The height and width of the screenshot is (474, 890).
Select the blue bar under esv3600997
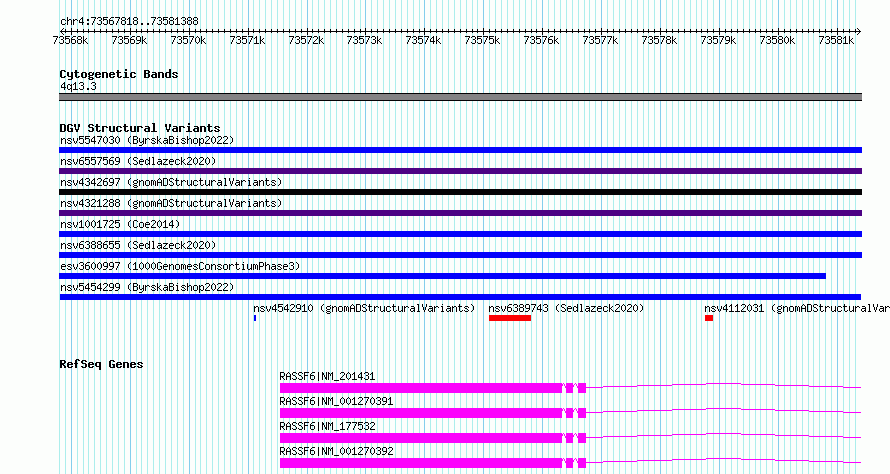tap(442, 276)
